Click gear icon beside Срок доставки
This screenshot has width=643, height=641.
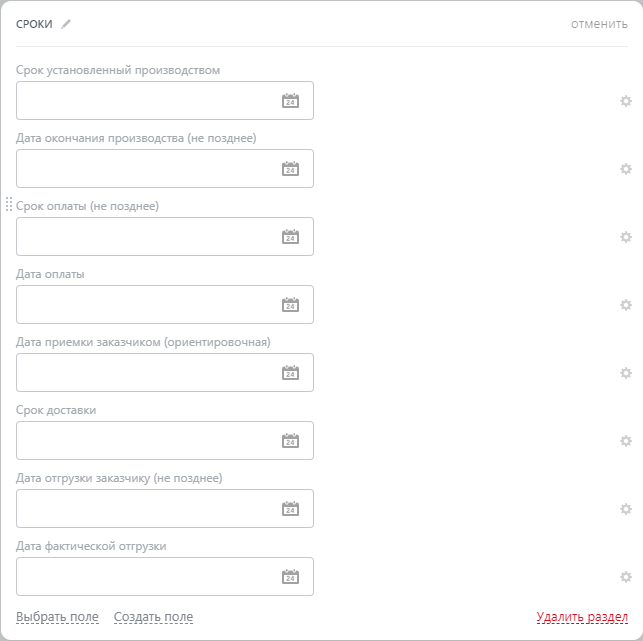pyautogui.click(x=626, y=441)
